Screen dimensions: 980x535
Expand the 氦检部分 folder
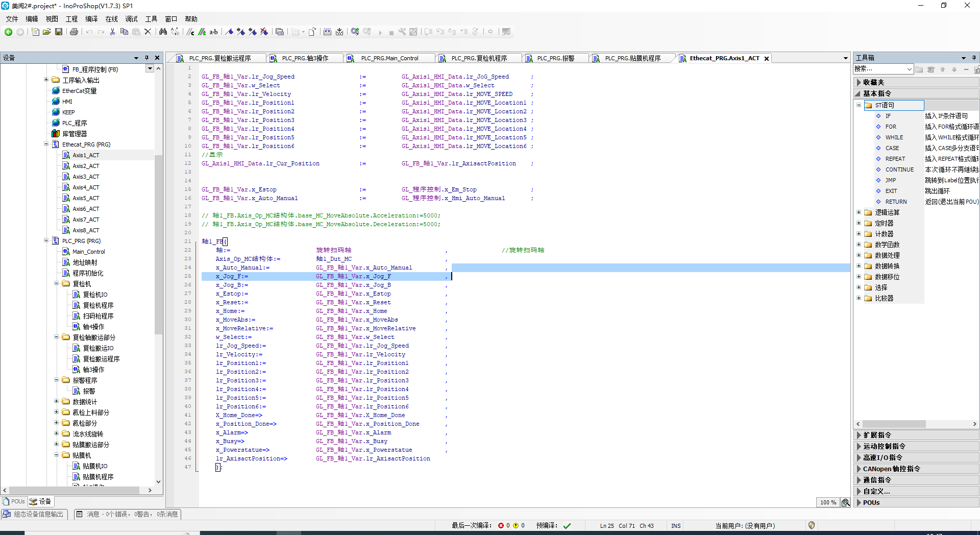pos(56,423)
